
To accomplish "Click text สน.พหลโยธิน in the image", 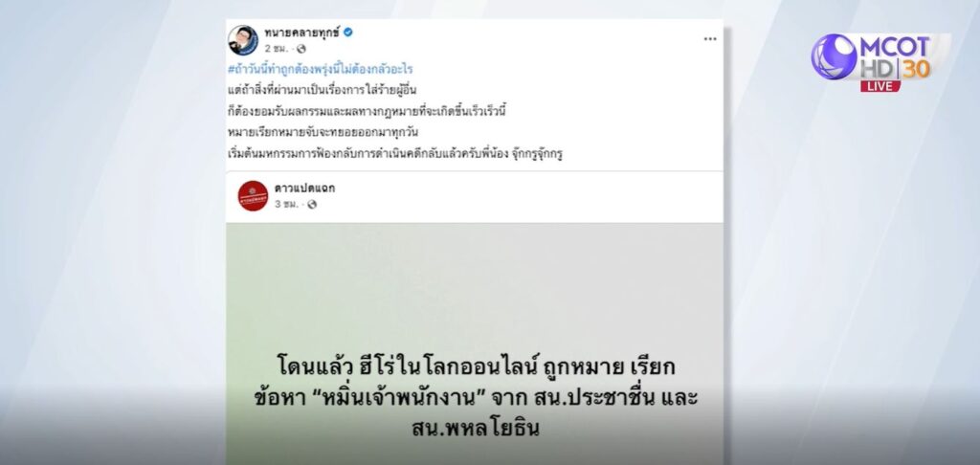I will coord(475,429).
